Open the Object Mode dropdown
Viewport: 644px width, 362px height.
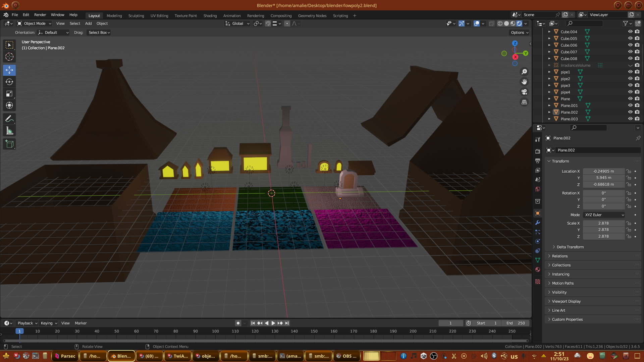[x=34, y=23]
